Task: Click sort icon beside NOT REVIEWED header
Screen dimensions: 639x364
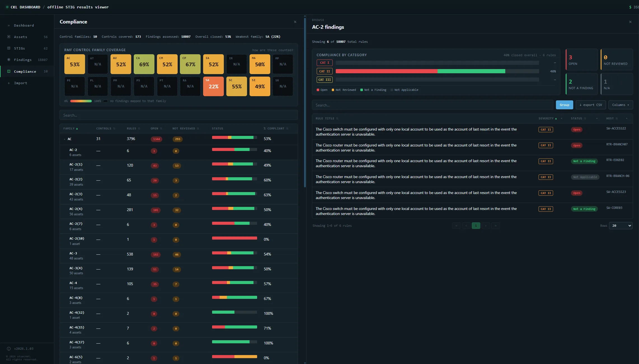Action: point(198,129)
